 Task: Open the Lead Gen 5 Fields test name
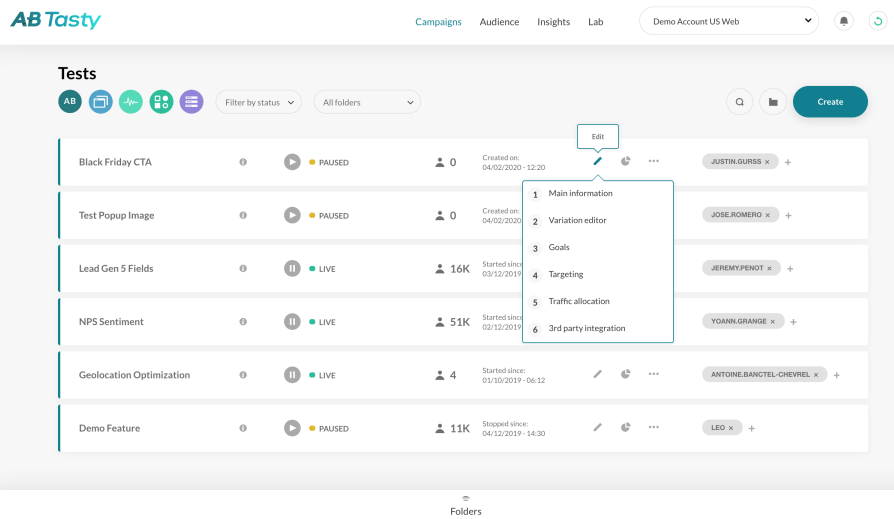[x=116, y=268]
